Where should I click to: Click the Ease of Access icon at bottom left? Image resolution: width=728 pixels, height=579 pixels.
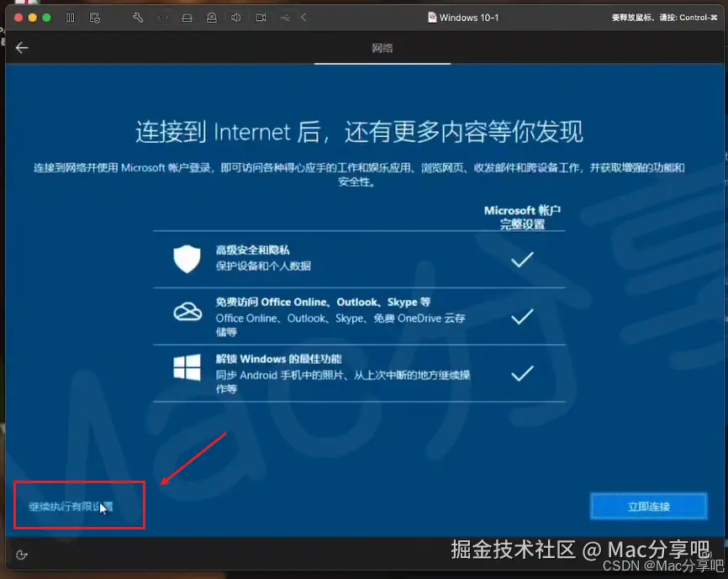click(22, 555)
